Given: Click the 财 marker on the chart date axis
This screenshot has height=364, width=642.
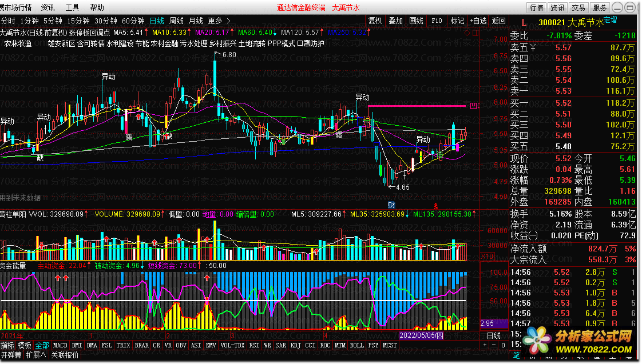Looking at the screenshot, I should (391, 205).
